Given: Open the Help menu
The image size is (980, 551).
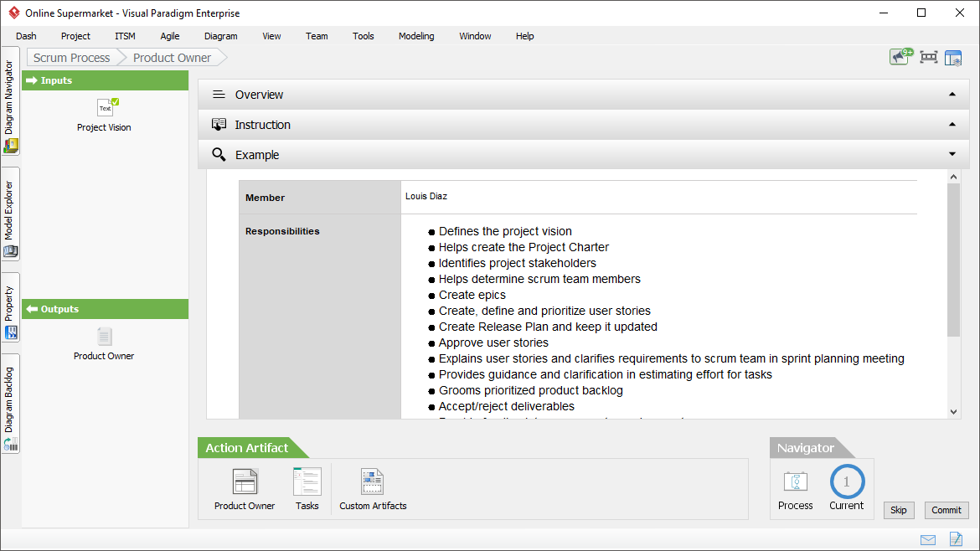Looking at the screenshot, I should pos(524,36).
